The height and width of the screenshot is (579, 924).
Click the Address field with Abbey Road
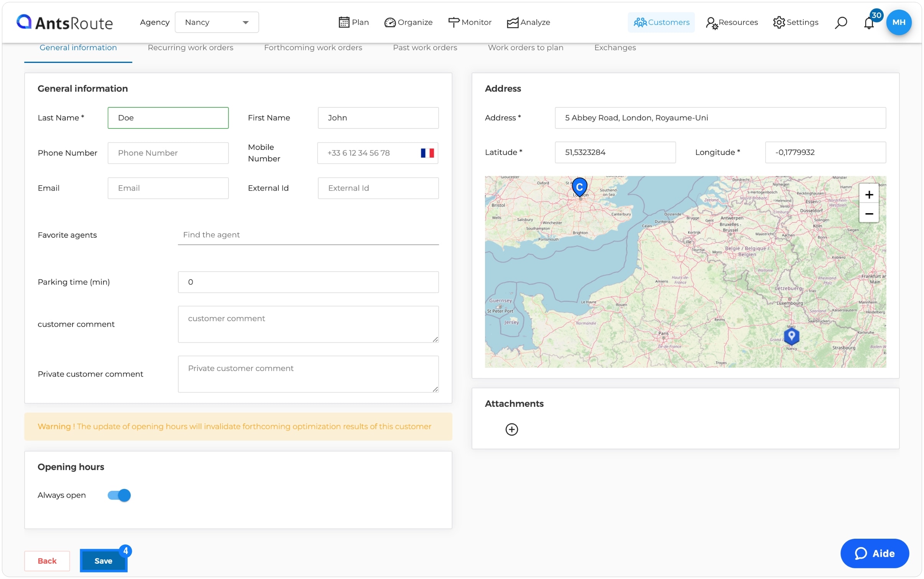pos(720,118)
